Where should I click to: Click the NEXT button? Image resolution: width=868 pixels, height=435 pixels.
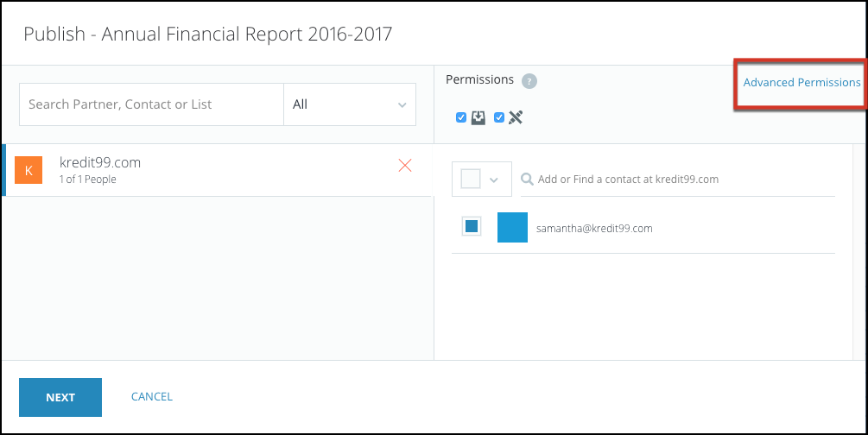[x=60, y=397]
